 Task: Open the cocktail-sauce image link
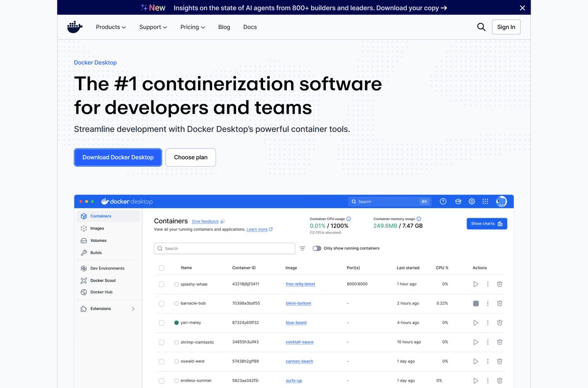point(299,342)
